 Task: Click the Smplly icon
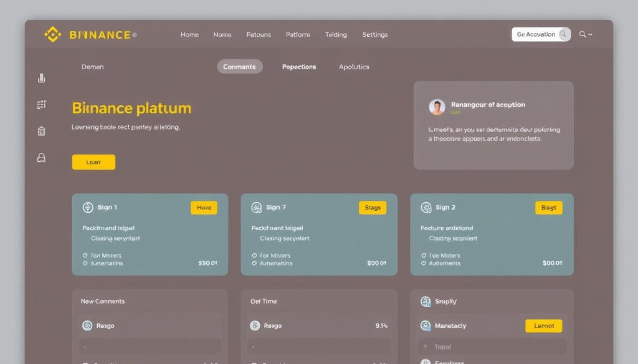[426, 301]
